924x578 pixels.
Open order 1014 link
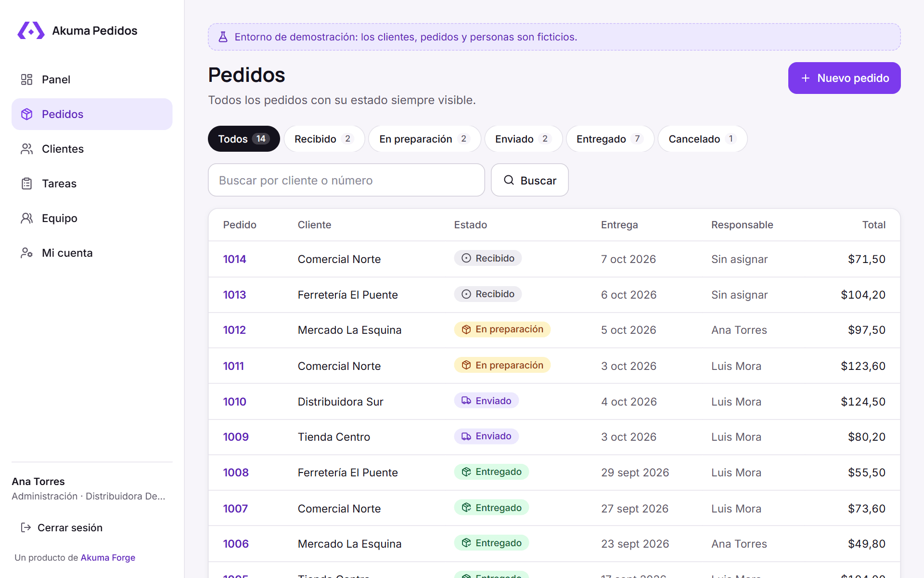pos(234,259)
